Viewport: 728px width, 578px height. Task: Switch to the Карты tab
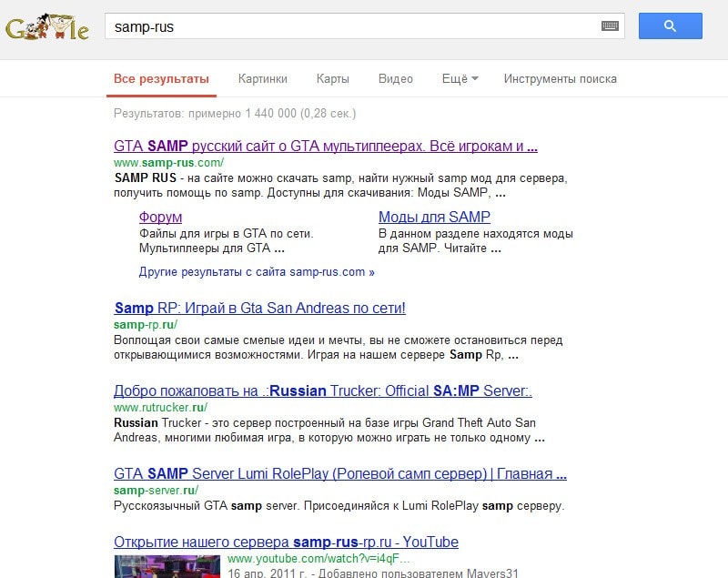click(332, 78)
